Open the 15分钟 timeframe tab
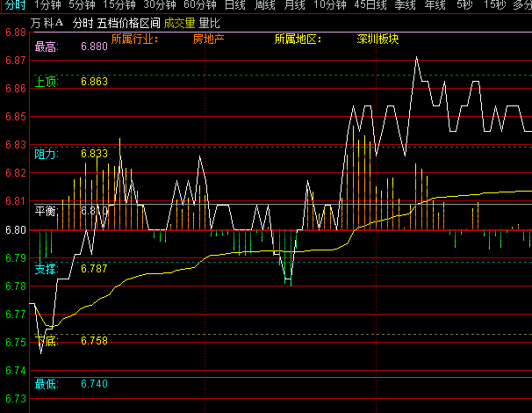 coord(120,5)
